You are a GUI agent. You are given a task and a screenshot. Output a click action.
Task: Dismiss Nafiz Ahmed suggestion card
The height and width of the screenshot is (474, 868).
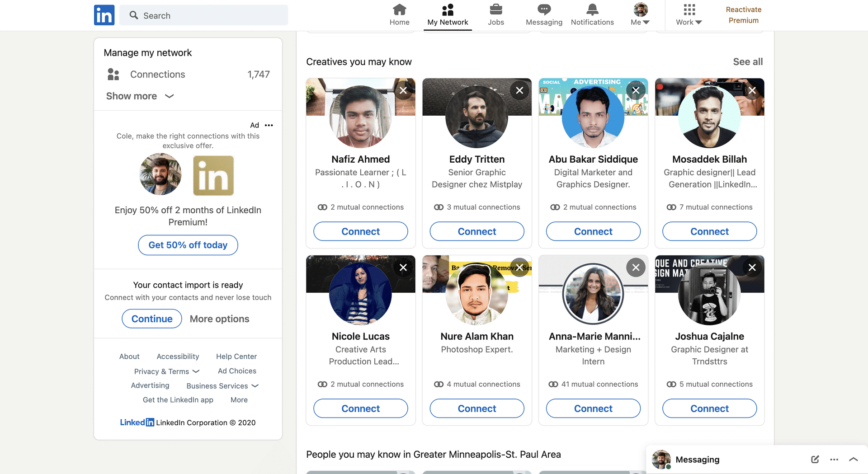coord(403,90)
